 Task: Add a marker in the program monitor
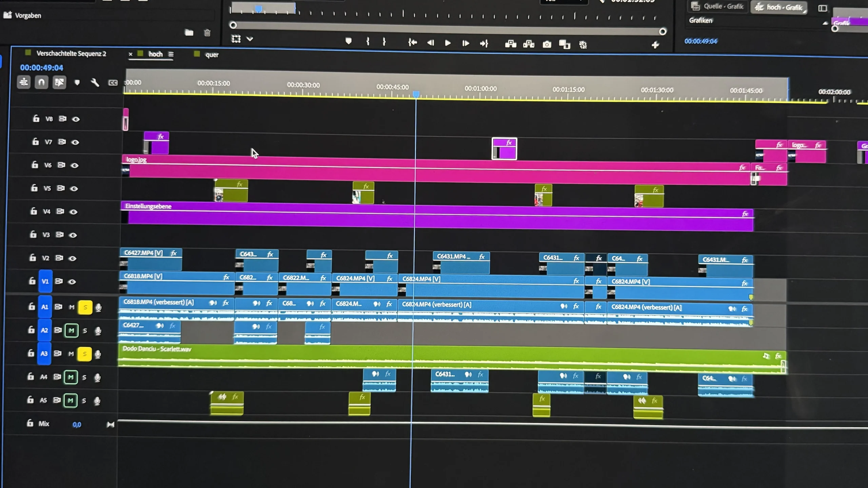coord(349,41)
